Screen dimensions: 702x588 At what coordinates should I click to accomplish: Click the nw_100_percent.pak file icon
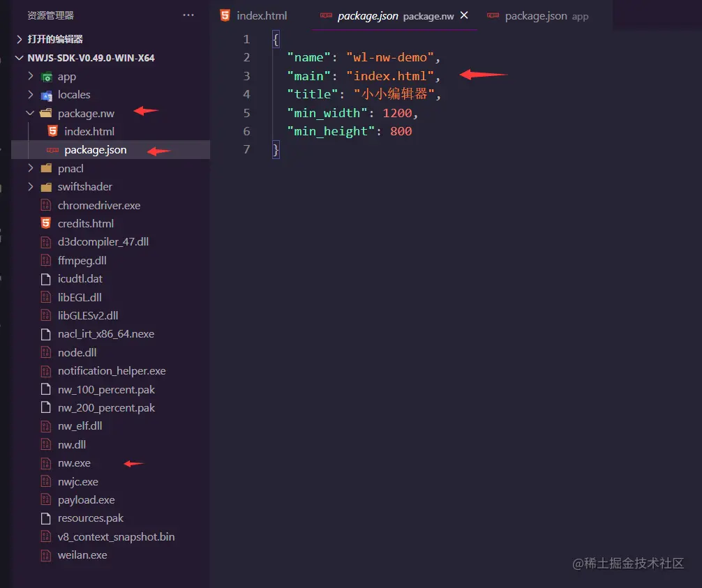point(45,389)
